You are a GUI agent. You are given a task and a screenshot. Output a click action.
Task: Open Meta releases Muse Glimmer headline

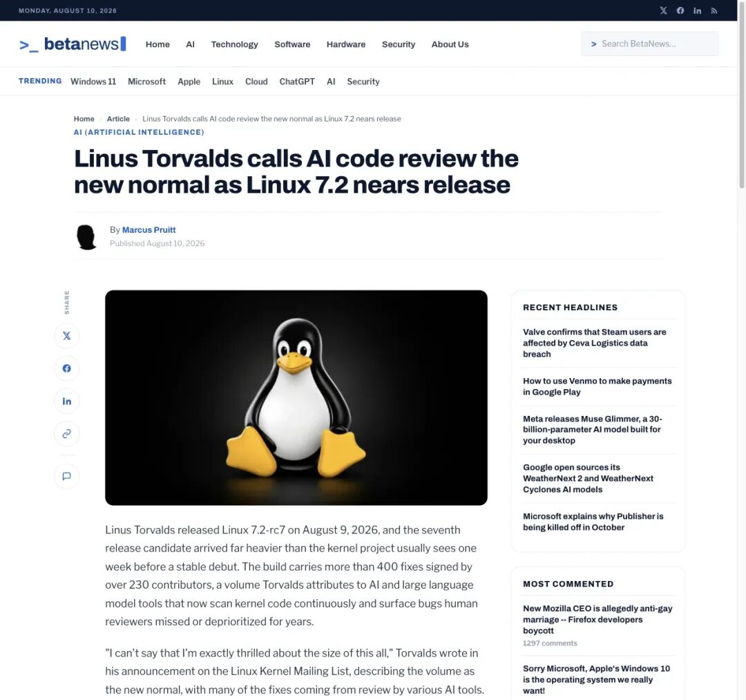tap(593, 429)
